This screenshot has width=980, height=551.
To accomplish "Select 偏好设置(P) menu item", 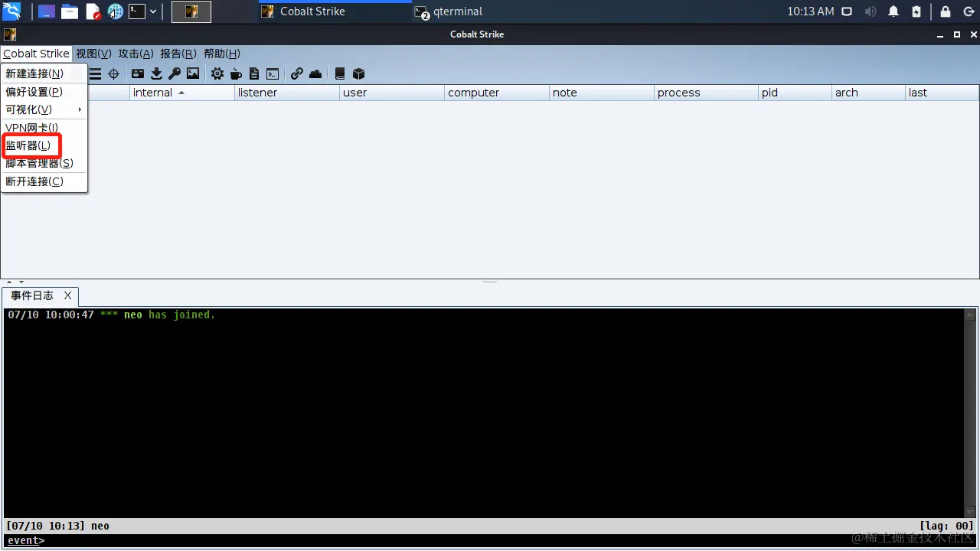I will tap(44, 92).
